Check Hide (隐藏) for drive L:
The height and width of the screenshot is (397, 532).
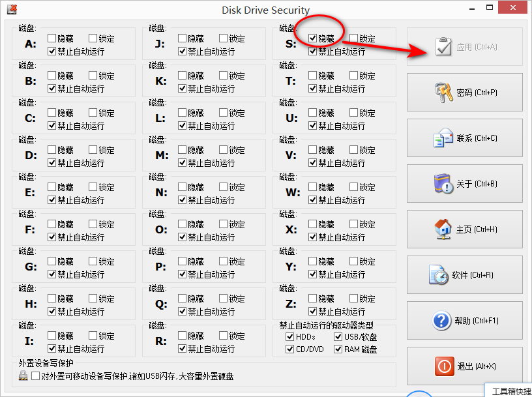click(182, 112)
